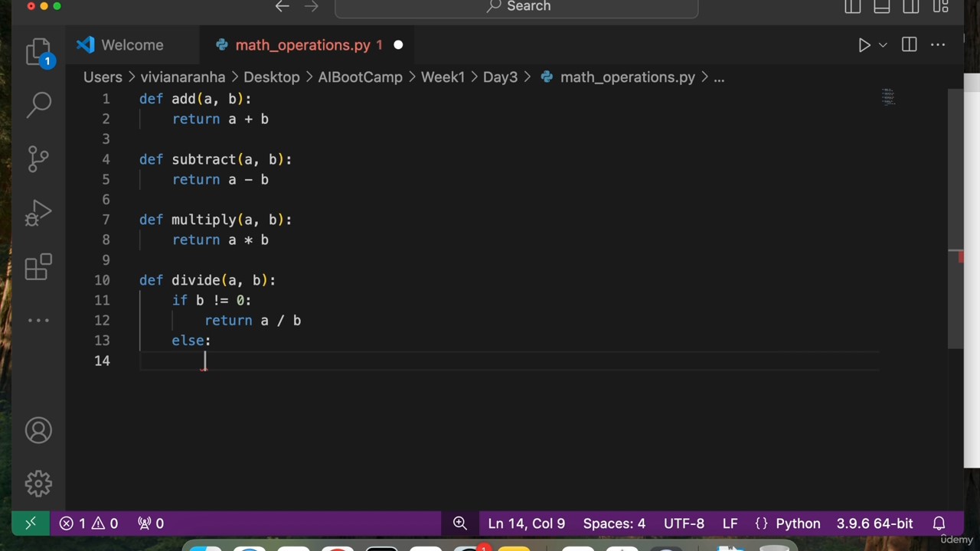Expand the breadcrumb ellipsis symbol segment

719,77
